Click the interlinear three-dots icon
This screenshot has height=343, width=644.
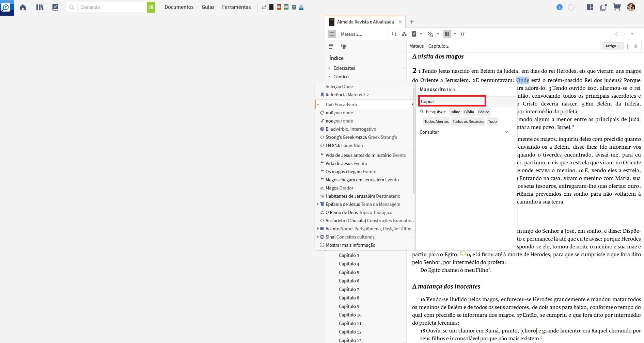pyautogui.click(x=404, y=34)
